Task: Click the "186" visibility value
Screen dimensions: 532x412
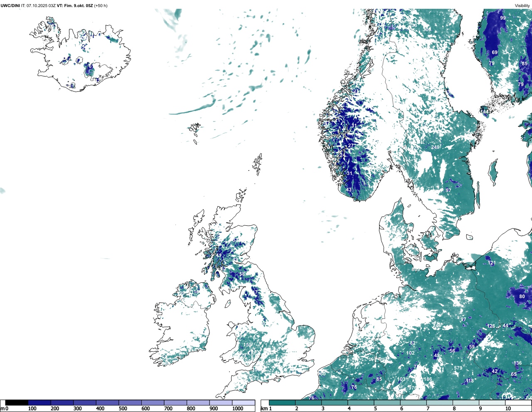Action: [x=428, y=379]
